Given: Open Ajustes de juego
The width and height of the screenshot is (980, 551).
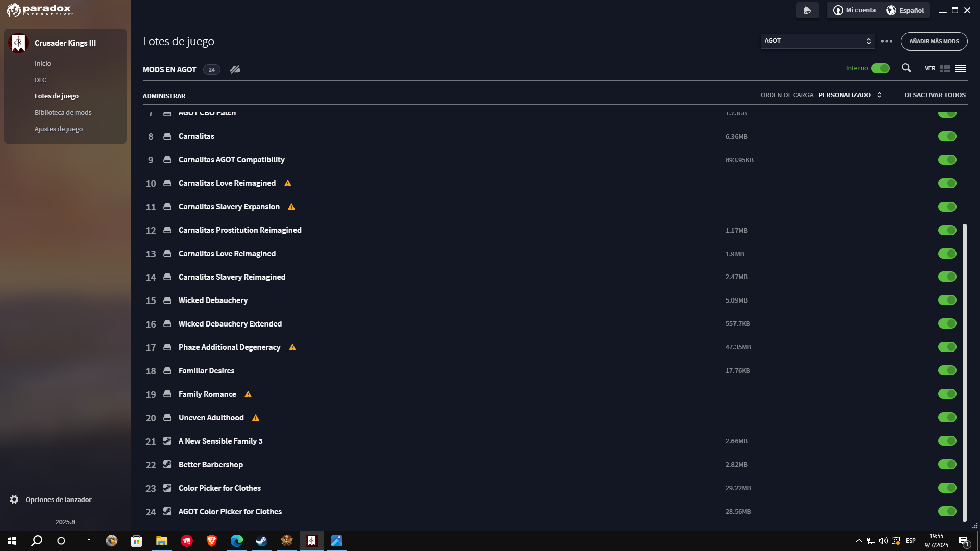Looking at the screenshot, I should (x=59, y=129).
